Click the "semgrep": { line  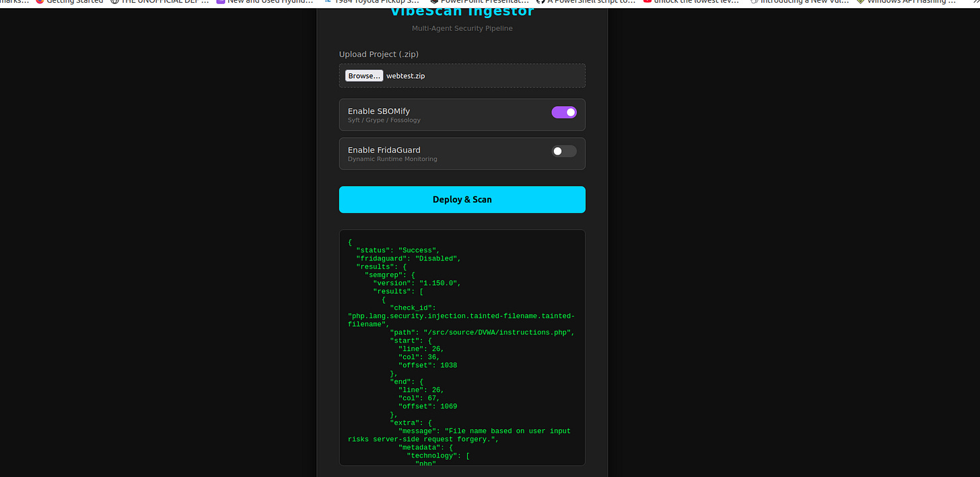[x=390, y=275]
